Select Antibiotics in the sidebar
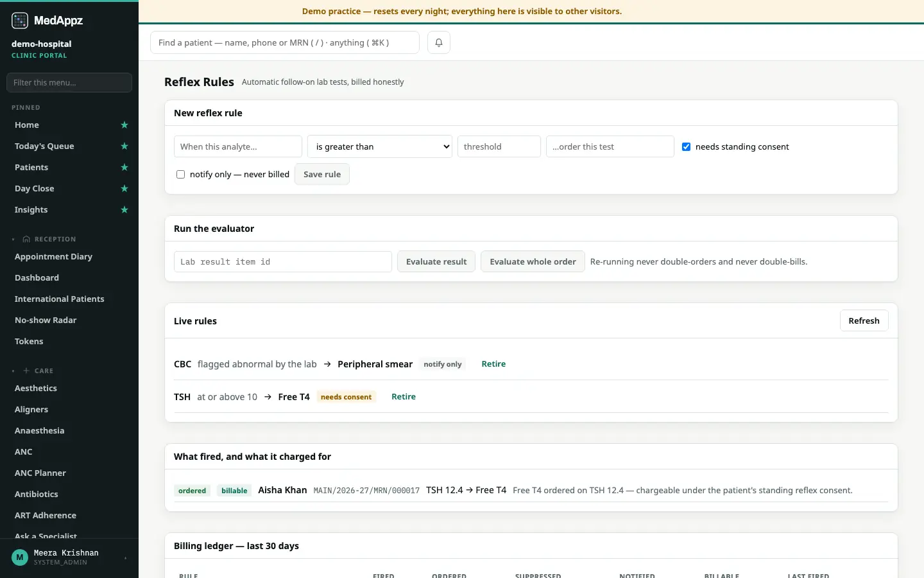The image size is (924, 578). [37, 495]
